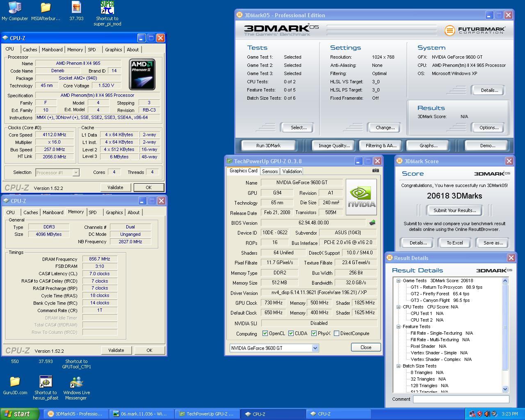The width and height of the screenshot is (525, 420).
Task: Click the 3DMark Score window title icon
Action: point(399,161)
